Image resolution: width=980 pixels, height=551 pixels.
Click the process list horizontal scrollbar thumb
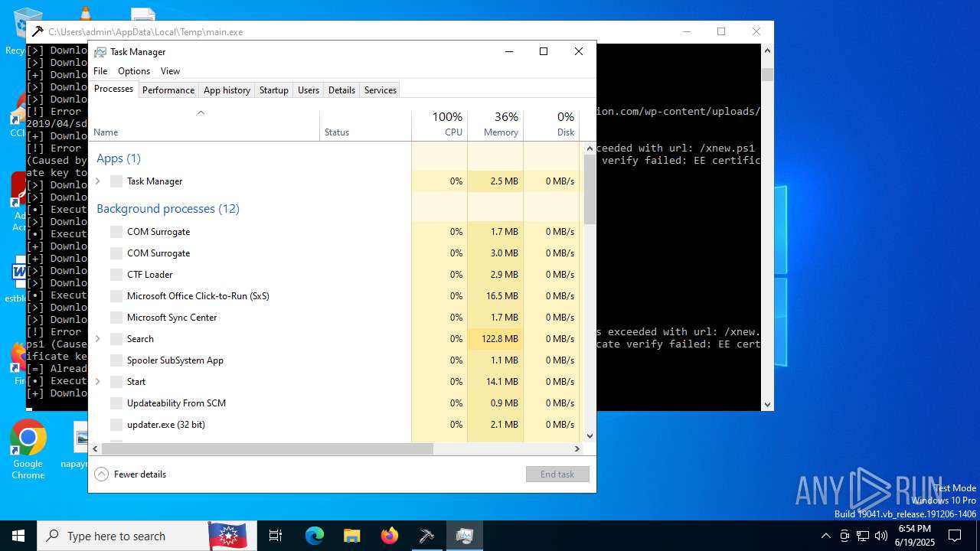click(x=267, y=449)
